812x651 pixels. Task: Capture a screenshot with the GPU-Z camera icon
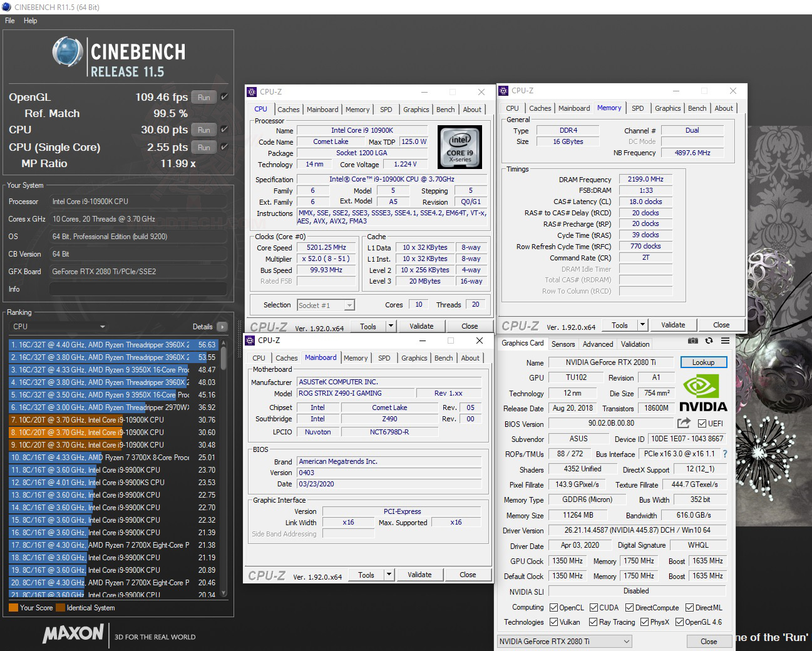point(693,341)
